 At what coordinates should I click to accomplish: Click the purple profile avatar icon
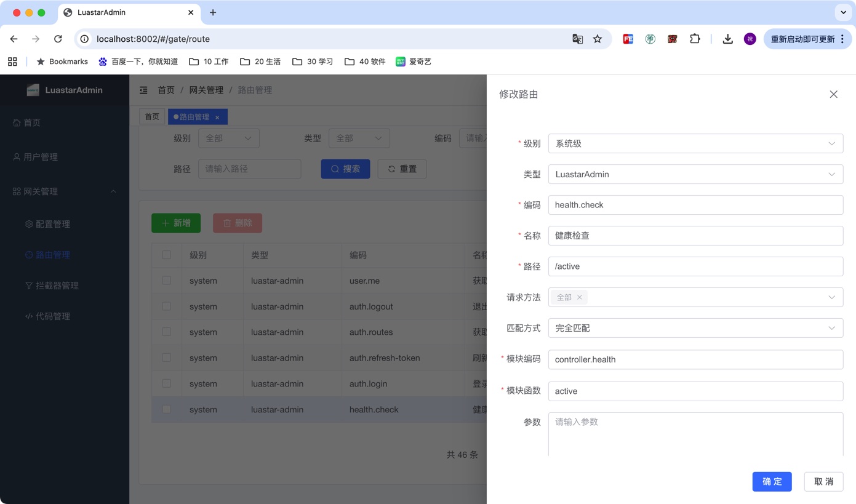pos(750,39)
